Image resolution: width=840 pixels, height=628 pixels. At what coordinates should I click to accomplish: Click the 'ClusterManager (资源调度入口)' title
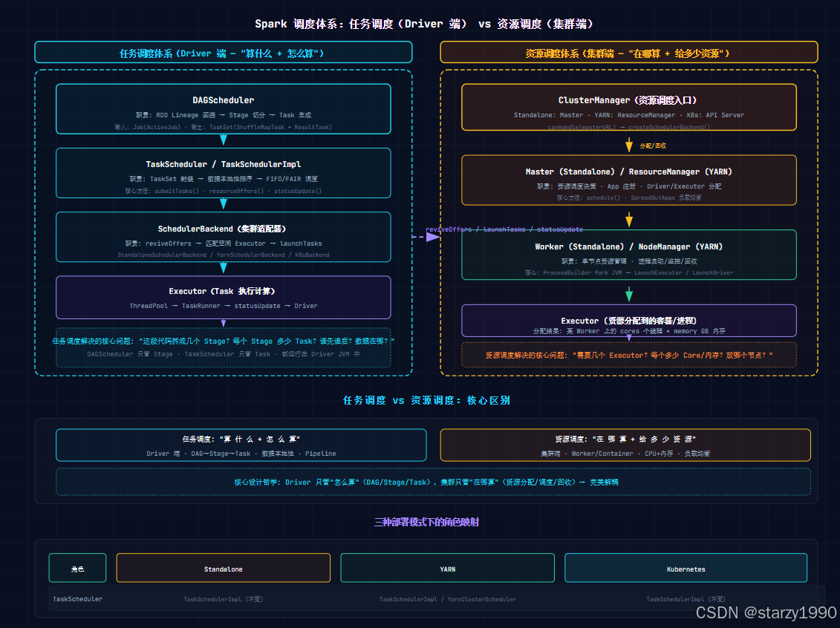(629, 100)
